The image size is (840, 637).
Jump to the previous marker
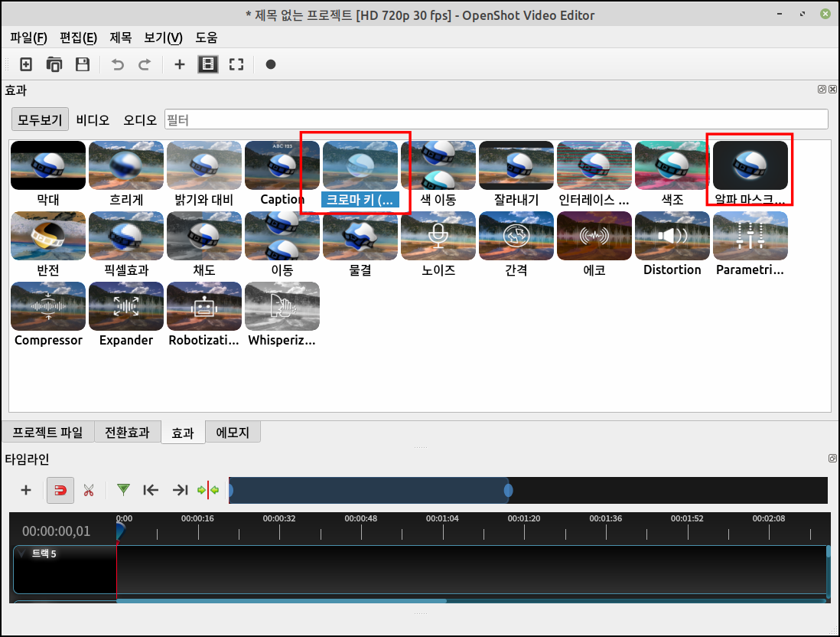151,490
